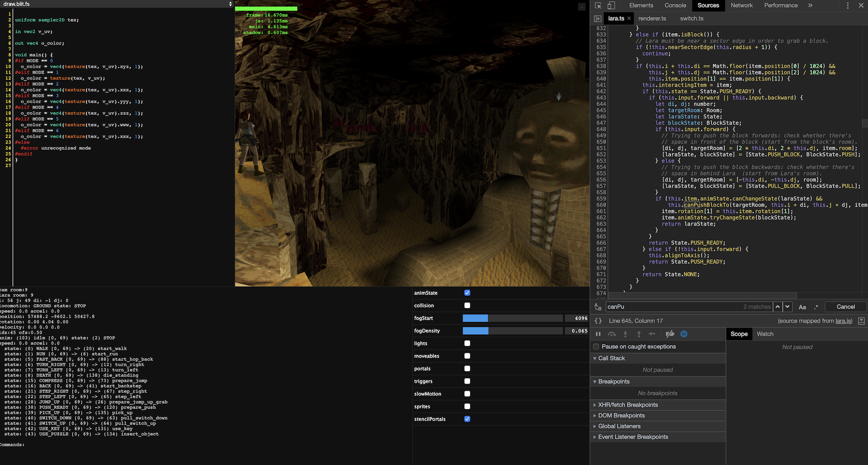
Task: Enable the moveables checkbox
Action: 467,356
